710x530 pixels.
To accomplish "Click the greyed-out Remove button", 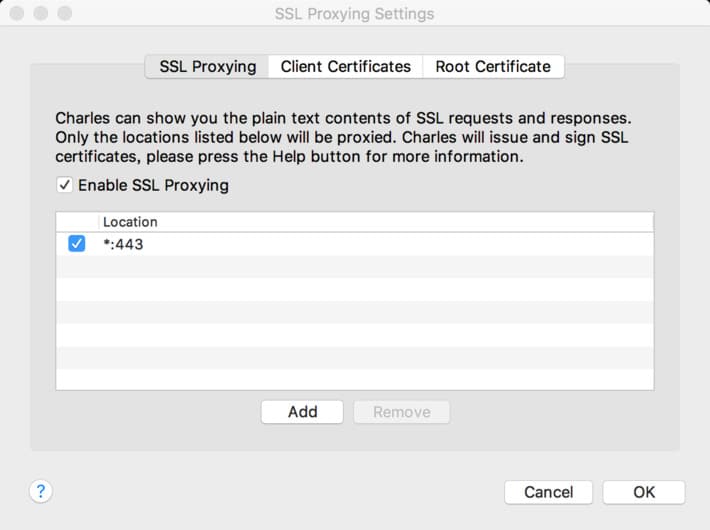I will tap(402, 412).
